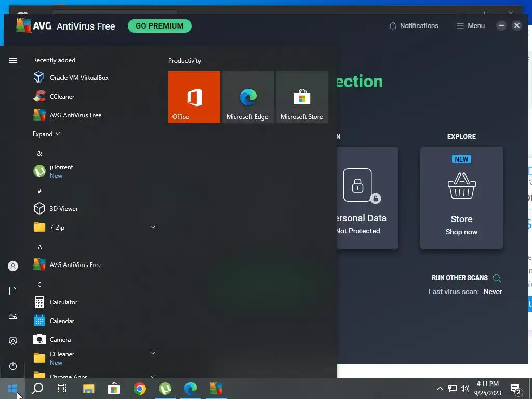The image size is (532, 399).
Task: Click the Windows Start button
Action: pyautogui.click(x=12, y=389)
